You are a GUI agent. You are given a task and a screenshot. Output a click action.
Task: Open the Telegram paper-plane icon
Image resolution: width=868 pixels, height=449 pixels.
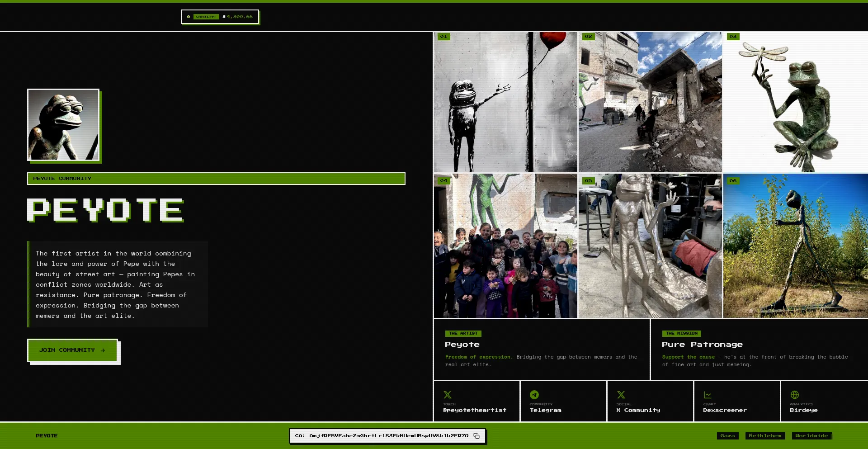[x=534, y=395]
